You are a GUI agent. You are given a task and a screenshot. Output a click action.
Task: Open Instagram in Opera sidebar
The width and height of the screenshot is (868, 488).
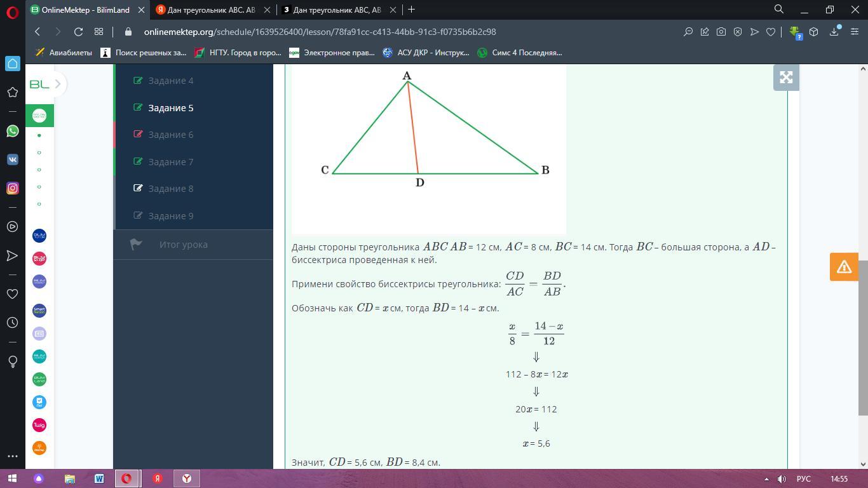click(x=12, y=188)
